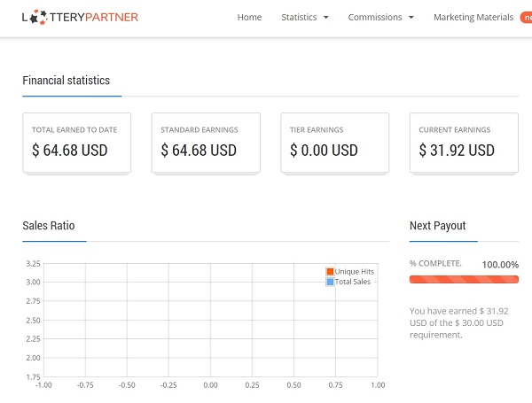
Task: Click the Next Payout progress bar
Action: tap(464, 279)
